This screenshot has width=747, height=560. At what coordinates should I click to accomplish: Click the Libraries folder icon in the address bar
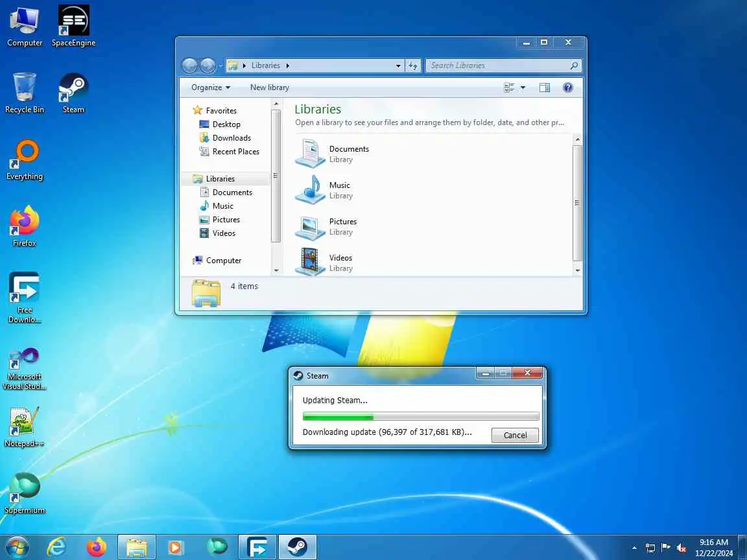[233, 65]
